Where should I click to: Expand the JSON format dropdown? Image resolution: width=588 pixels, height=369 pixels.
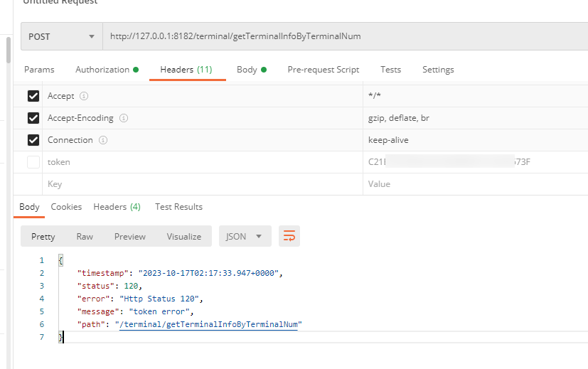click(244, 237)
